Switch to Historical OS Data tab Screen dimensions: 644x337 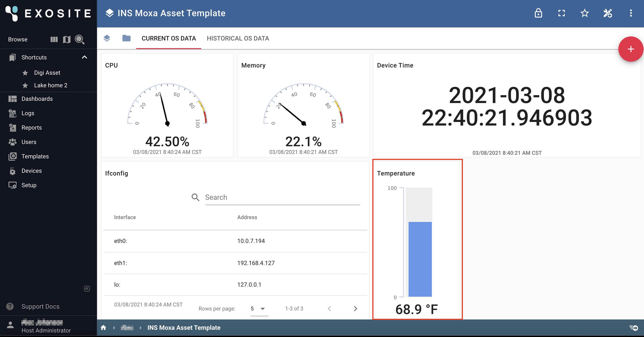tap(238, 38)
